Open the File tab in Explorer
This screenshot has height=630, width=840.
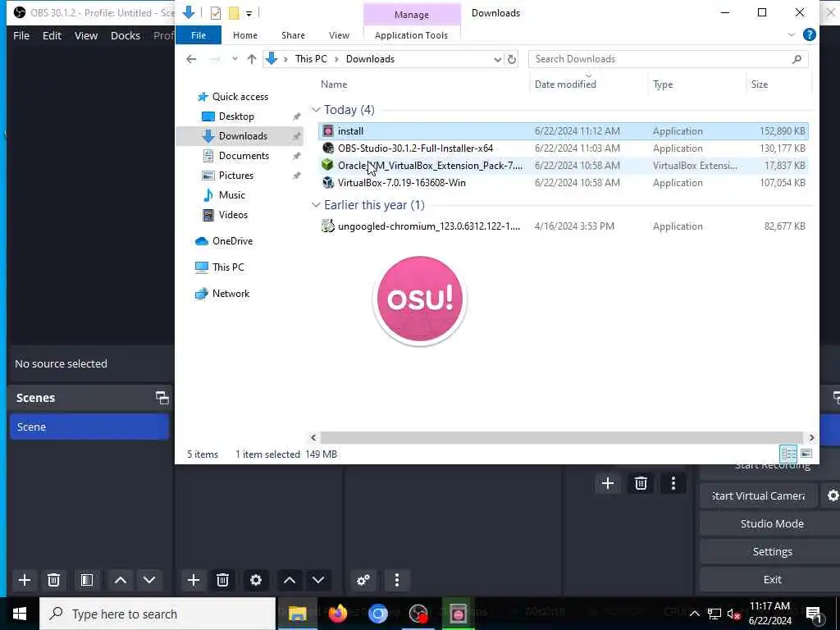click(199, 34)
